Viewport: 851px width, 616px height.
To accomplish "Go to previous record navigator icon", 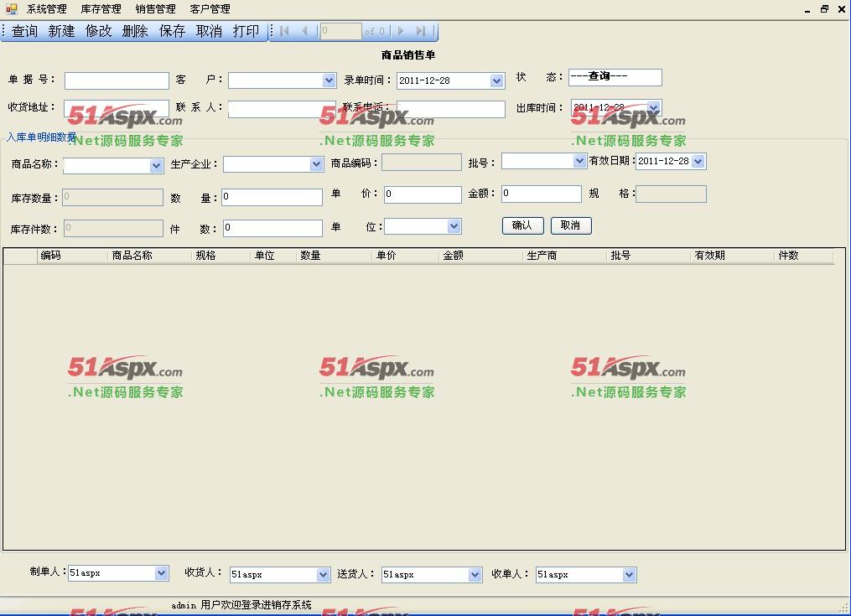I will (304, 32).
